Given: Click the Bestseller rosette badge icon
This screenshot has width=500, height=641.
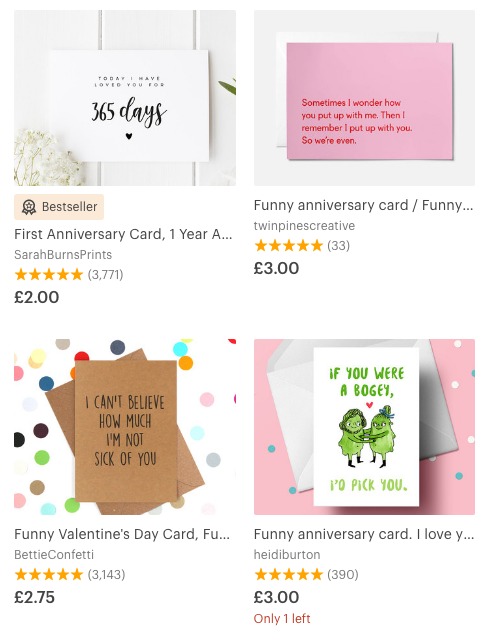Looking at the screenshot, I should click(x=29, y=207).
